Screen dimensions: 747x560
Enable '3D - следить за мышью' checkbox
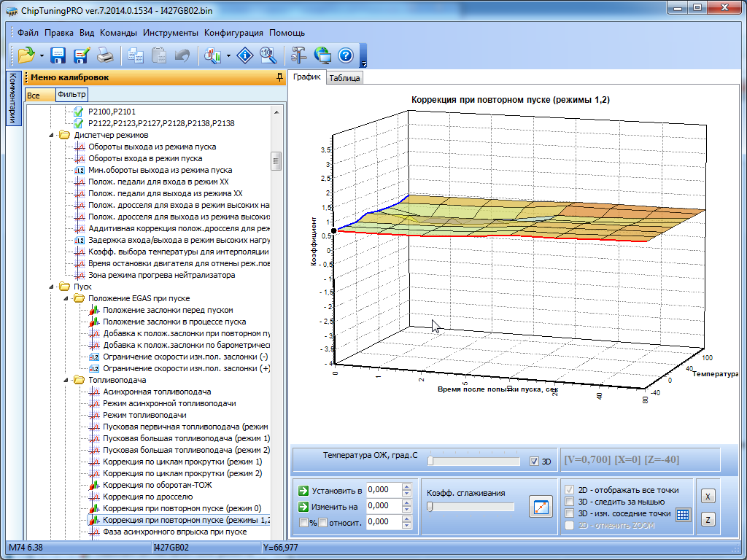pyautogui.click(x=570, y=502)
